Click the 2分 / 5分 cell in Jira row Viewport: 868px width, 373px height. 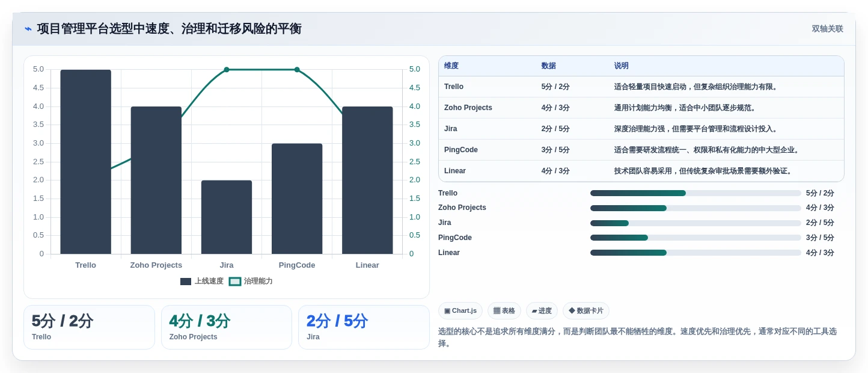pos(555,129)
